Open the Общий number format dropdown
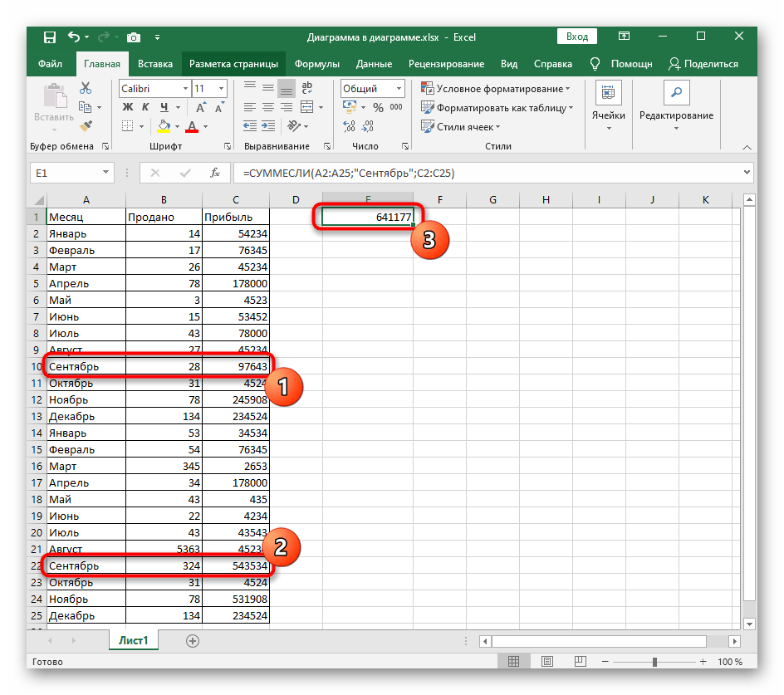 [399, 89]
